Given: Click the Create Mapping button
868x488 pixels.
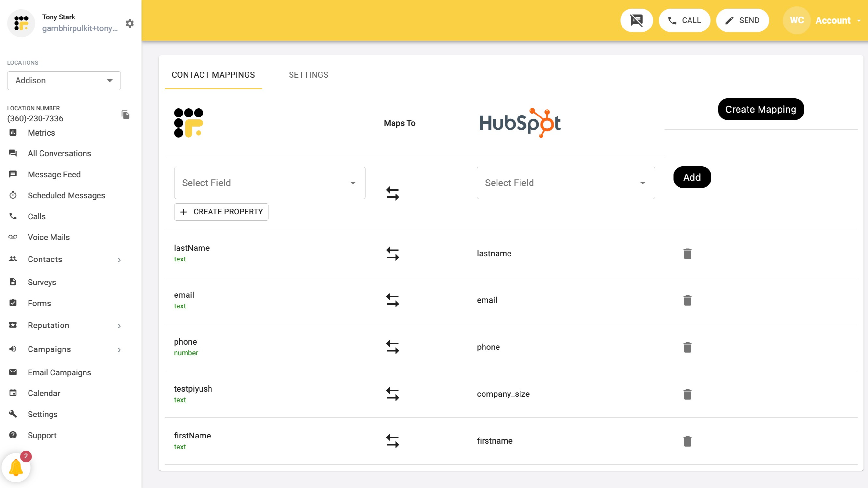Looking at the screenshot, I should 760,109.
